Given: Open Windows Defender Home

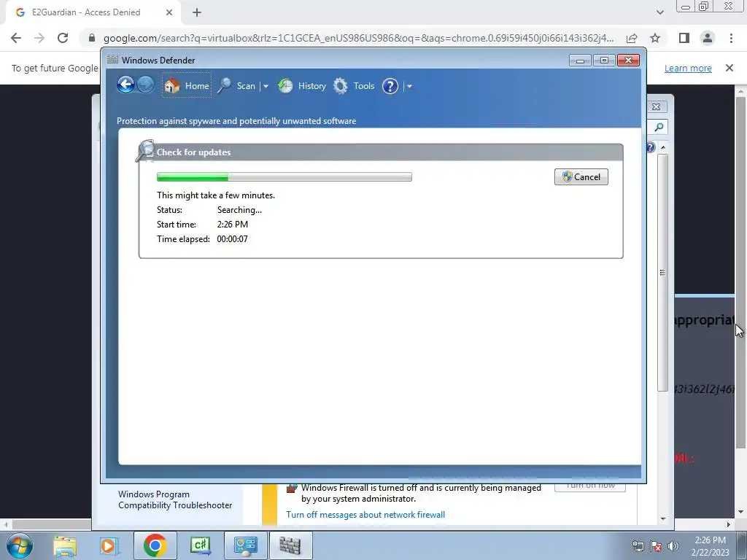Looking at the screenshot, I should tap(186, 86).
